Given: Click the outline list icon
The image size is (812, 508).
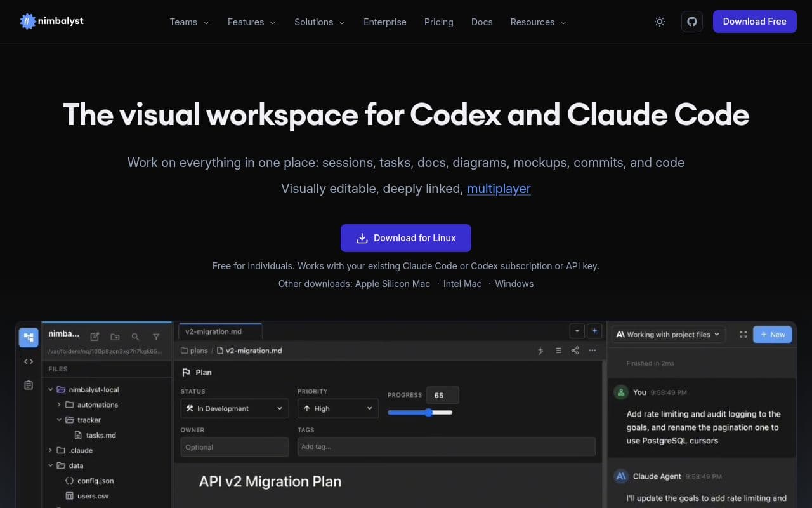Looking at the screenshot, I should tap(558, 351).
